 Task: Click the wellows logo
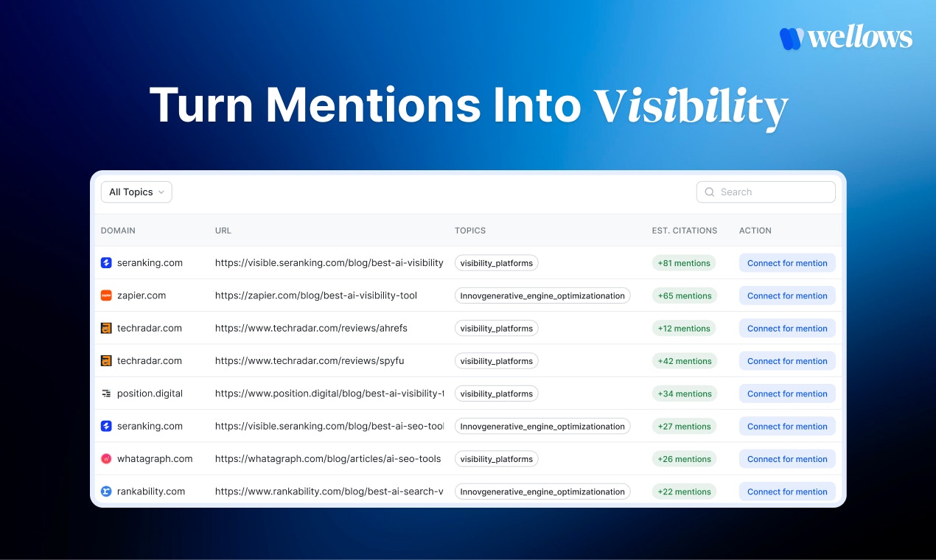coord(846,38)
